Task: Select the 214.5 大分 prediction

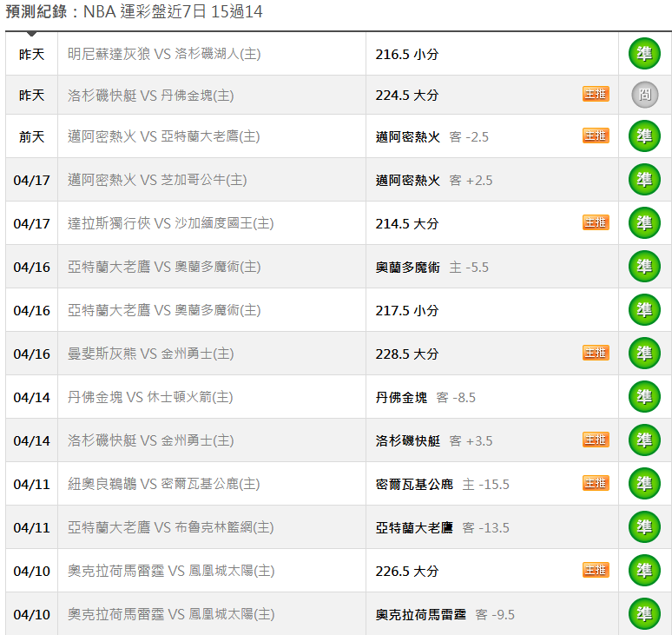Action: 407,224
